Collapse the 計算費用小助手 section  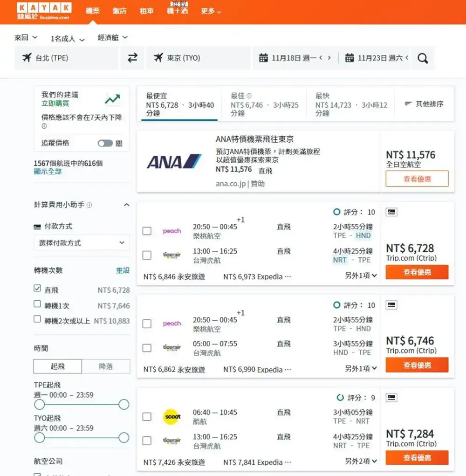127,205
